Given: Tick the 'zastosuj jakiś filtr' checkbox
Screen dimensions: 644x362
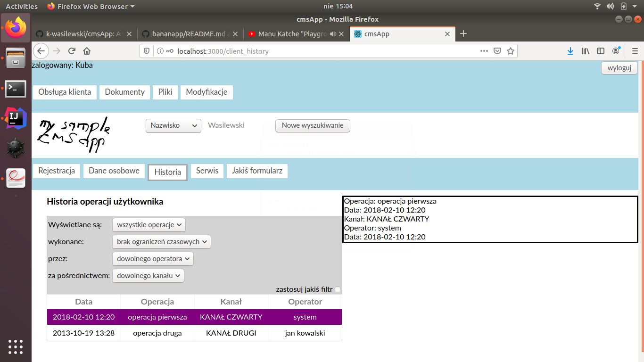Looking at the screenshot, I should (338, 289).
